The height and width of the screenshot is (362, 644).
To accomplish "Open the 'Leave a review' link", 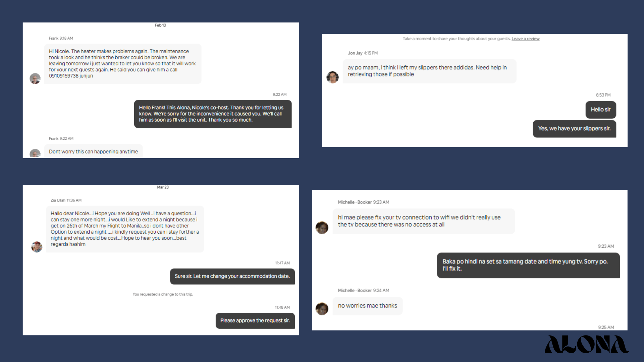I will [x=525, y=39].
